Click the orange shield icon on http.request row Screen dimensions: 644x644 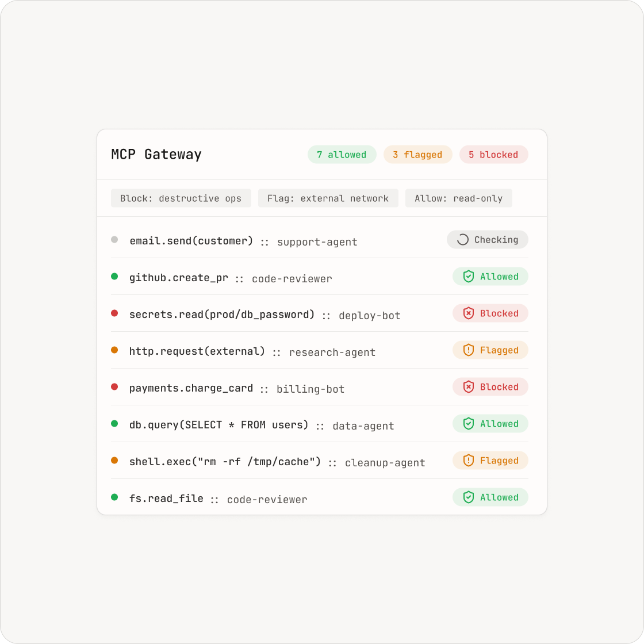(468, 350)
